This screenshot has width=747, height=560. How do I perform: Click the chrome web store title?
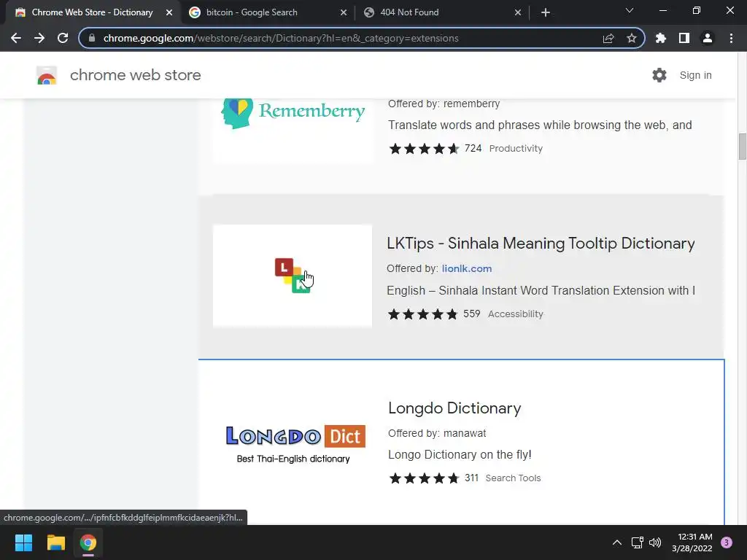coord(135,75)
